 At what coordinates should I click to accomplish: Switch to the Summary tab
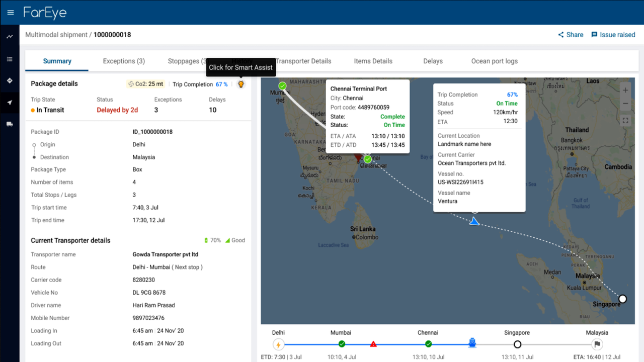[57, 61]
